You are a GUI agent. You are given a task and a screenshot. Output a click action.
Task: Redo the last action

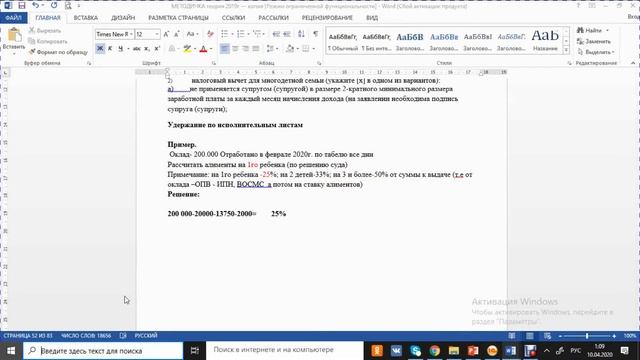coord(54,6)
